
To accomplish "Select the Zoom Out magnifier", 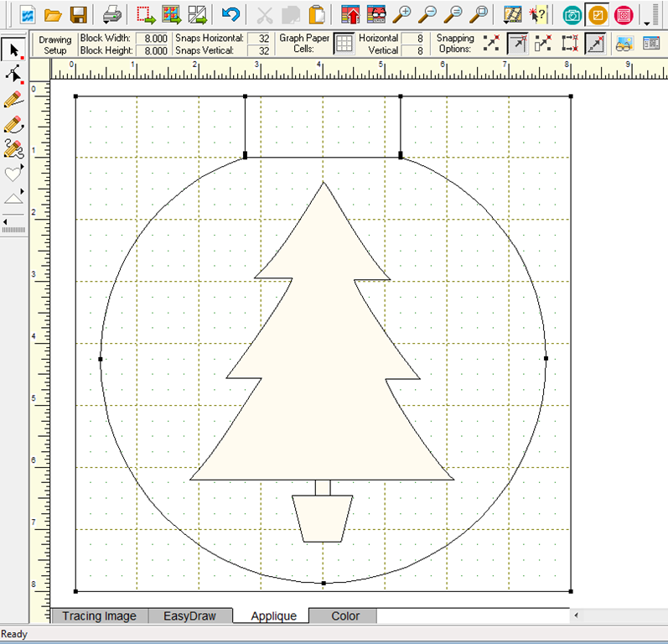I will (427, 15).
